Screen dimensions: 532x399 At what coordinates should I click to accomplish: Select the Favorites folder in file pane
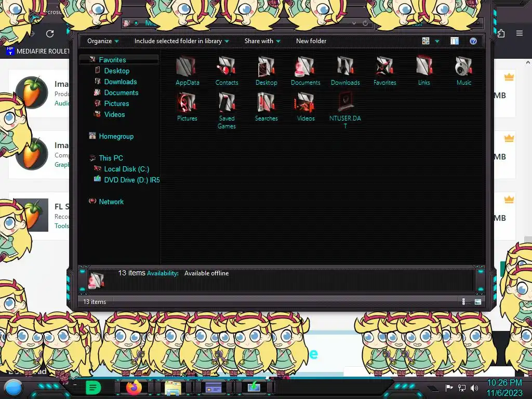(385, 71)
